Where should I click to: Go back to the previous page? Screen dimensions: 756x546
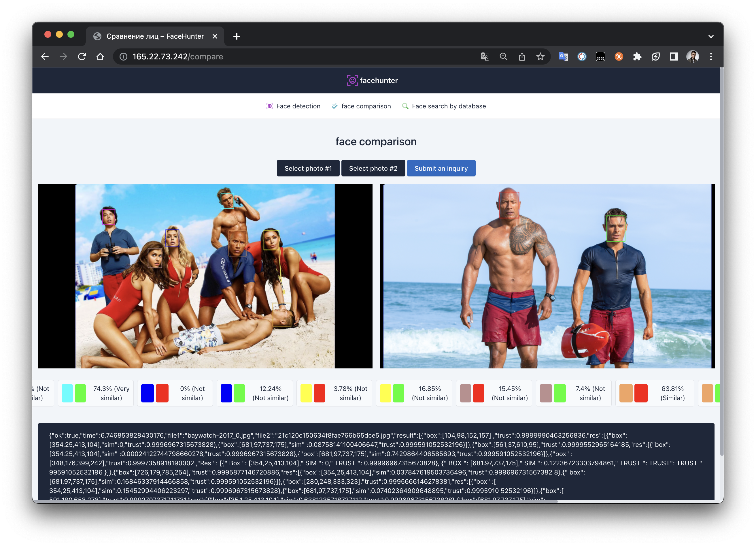[45, 57]
